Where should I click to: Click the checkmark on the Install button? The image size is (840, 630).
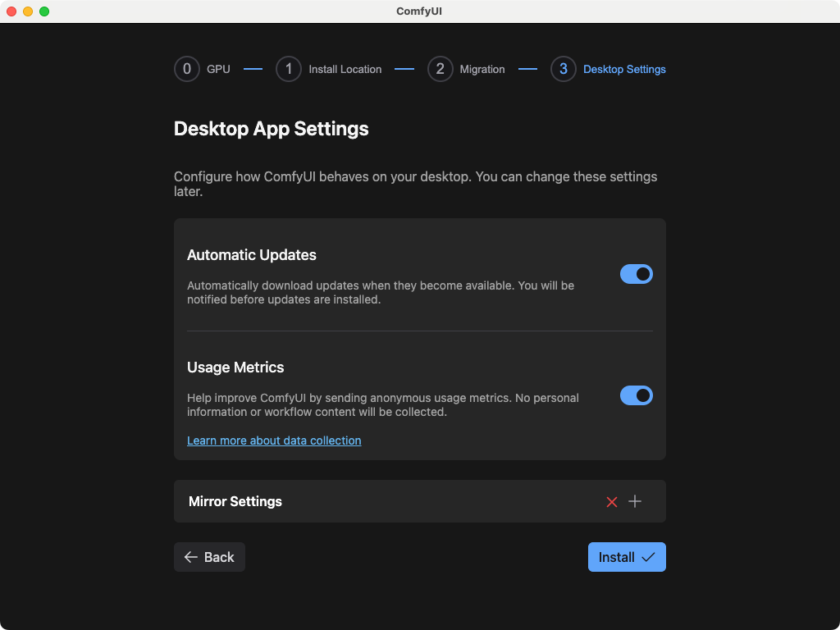point(647,557)
